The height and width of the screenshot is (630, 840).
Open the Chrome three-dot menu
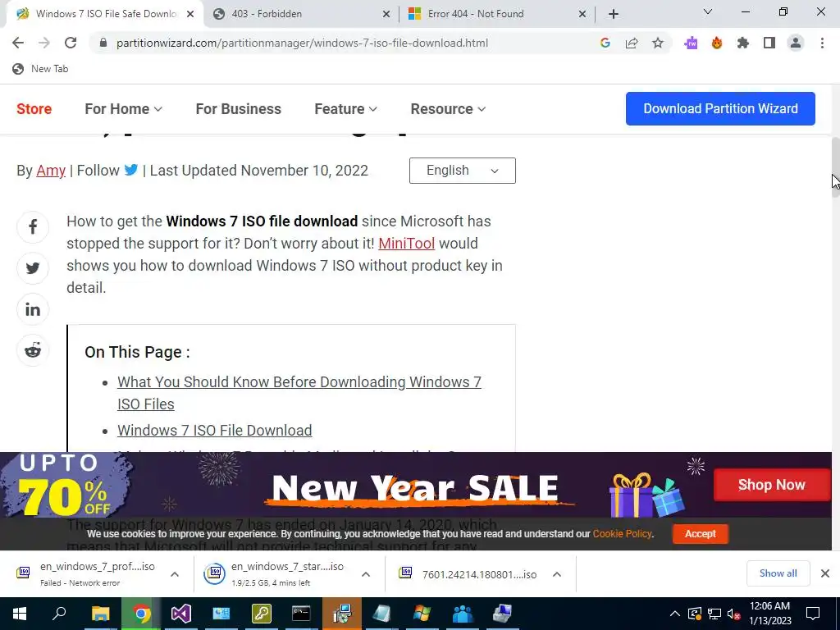822,43
